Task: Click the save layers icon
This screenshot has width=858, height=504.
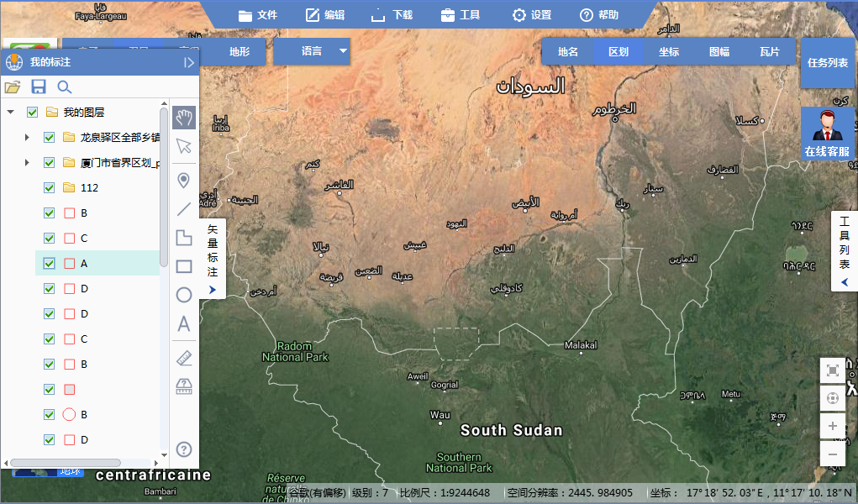Action: pos(39,87)
